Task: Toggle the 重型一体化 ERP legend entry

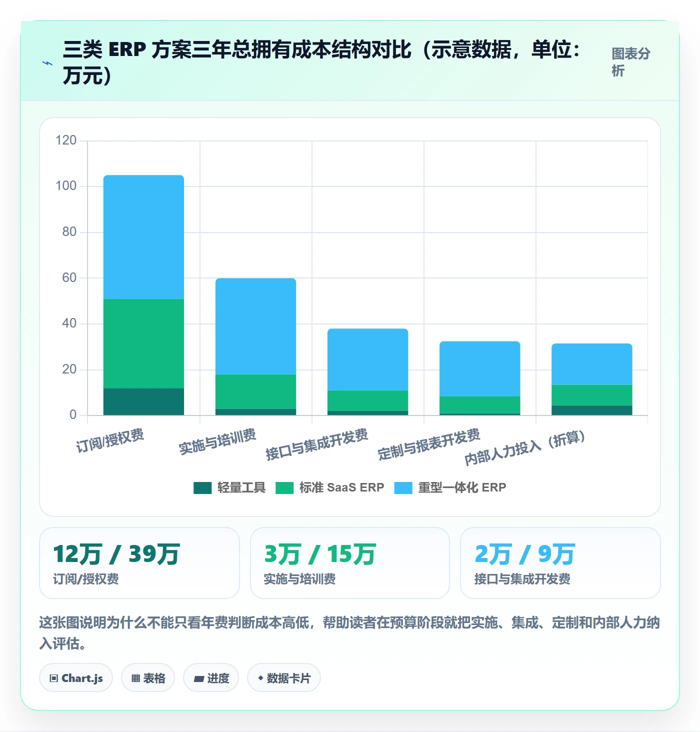Action: [450, 487]
